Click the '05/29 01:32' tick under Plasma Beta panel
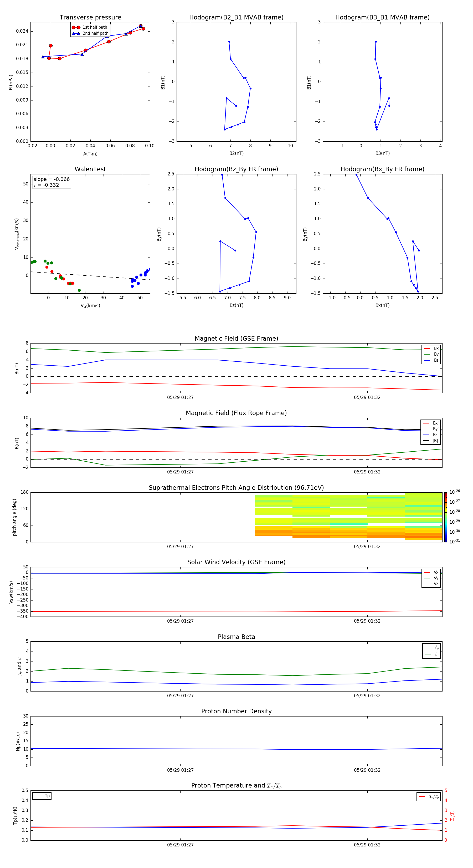Screen dimensions: 473x868 [x=367, y=696]
